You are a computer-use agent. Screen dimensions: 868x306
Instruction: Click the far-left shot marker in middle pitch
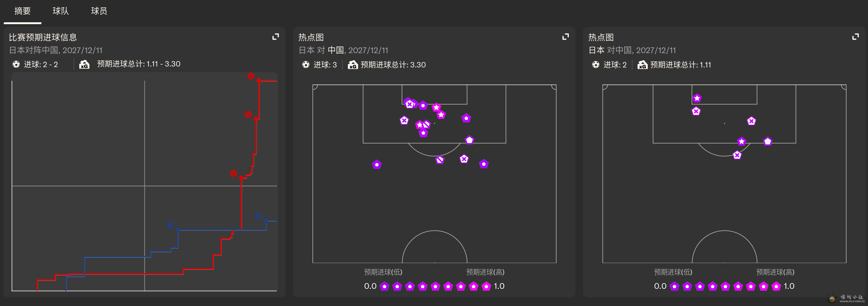point(377,165)
